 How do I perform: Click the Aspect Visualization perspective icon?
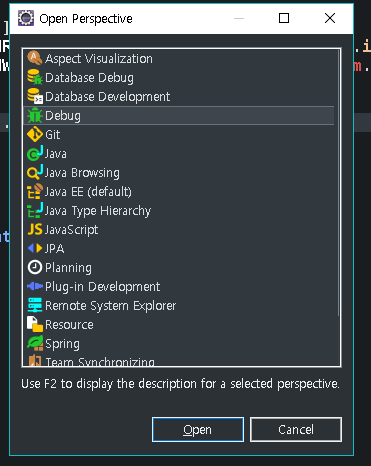click(x=35, y=58)
